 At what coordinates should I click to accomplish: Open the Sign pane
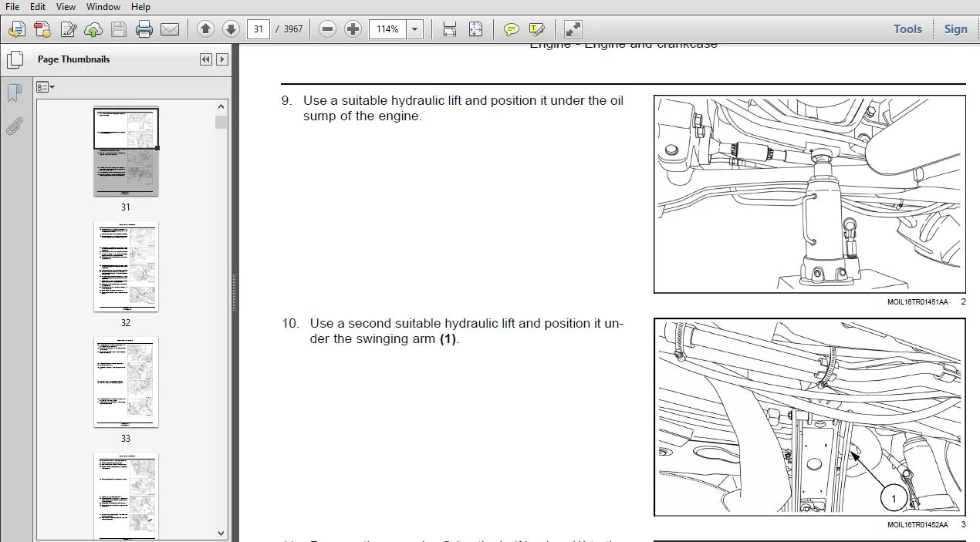[955, 29]
